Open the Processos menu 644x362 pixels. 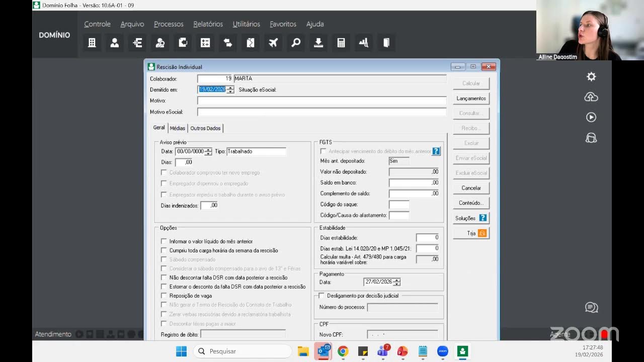pyautogui.click(x=169, y=24)
